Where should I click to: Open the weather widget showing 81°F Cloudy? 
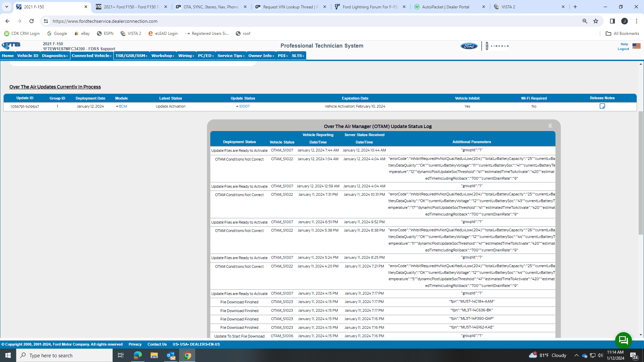click(547, 355)
